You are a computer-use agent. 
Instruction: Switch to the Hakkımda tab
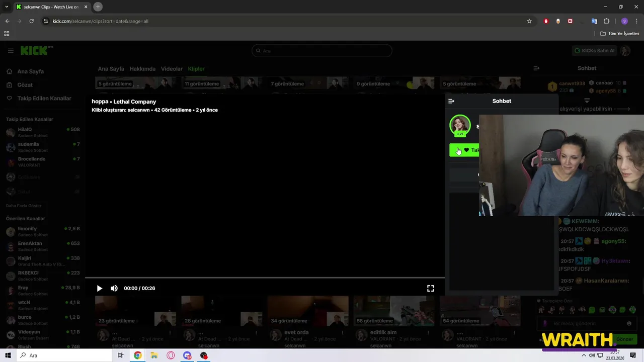(x=142, y=69)
